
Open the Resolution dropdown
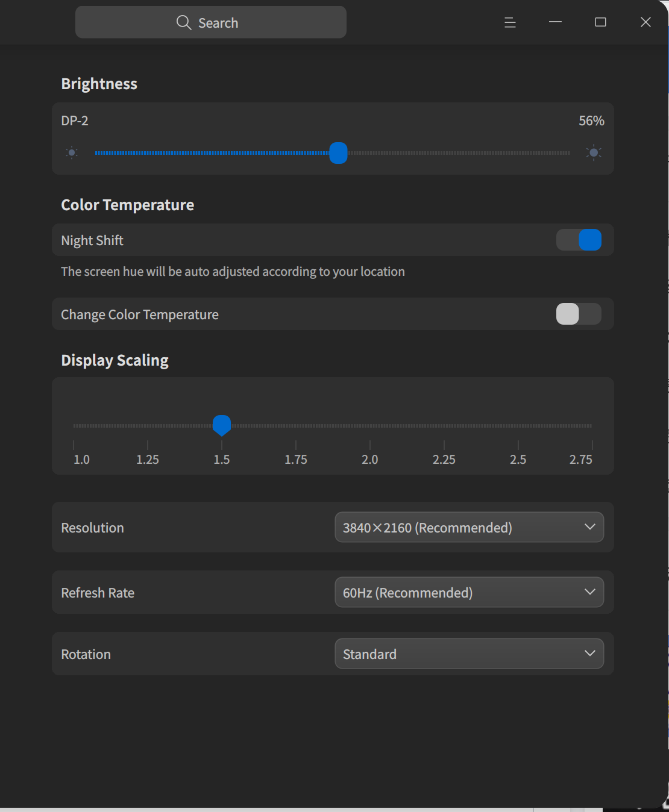[x=469, y=527]
